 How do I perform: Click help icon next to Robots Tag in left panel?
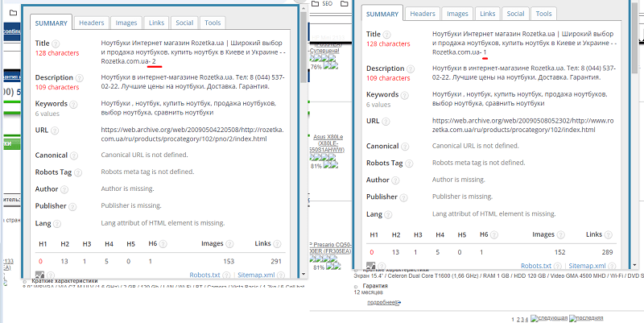(x=78, y=172)
